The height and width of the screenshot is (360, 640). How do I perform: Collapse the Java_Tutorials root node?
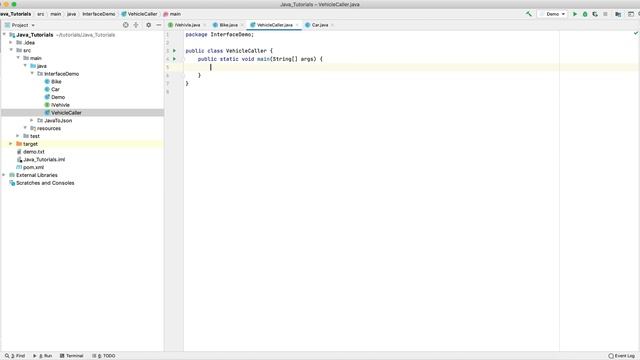(4, 35)
